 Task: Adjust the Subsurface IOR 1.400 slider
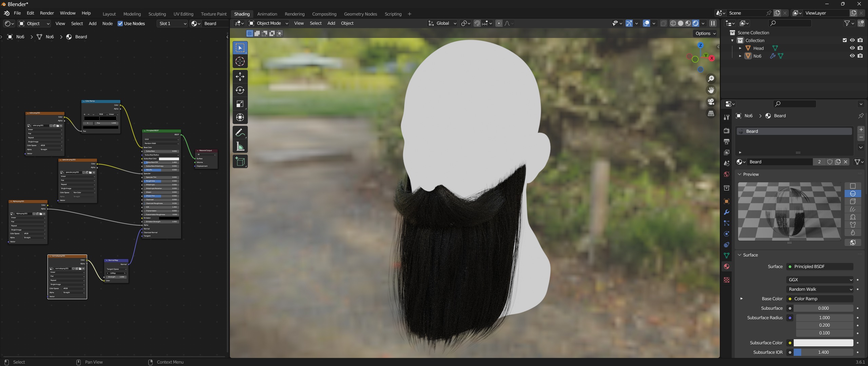tap(823, 352)
